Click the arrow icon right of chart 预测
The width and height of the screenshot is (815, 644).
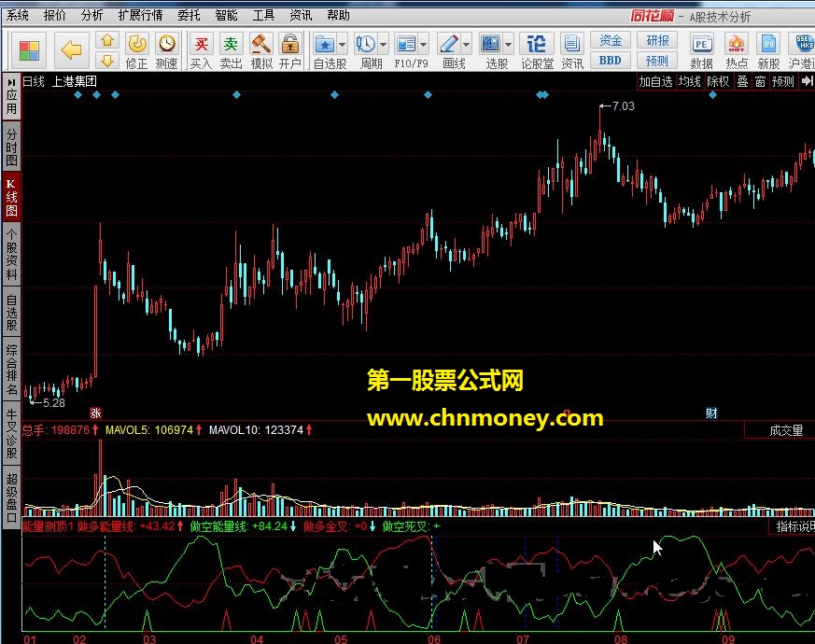(807, 81)
